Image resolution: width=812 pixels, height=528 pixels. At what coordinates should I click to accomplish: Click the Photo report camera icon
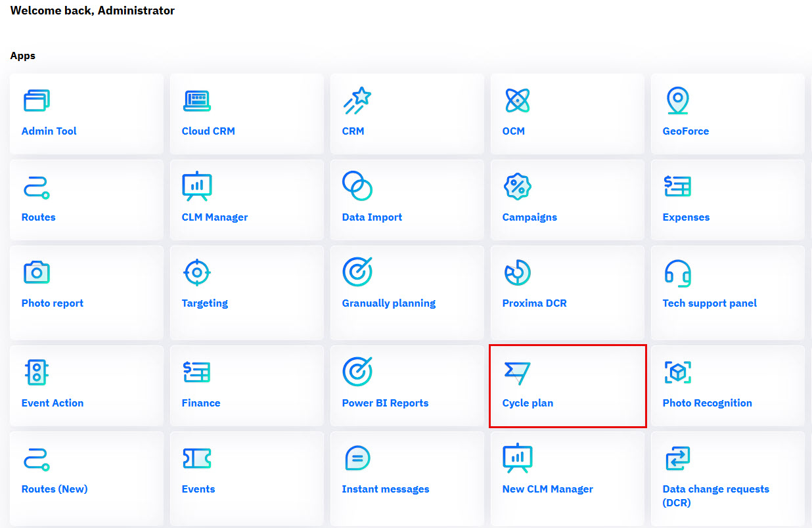pos(36,272)
